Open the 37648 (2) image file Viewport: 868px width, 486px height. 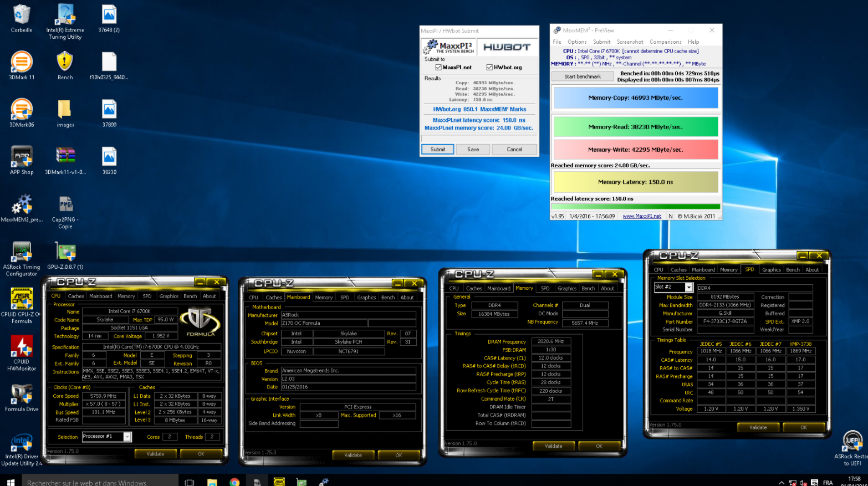[109, 18]
